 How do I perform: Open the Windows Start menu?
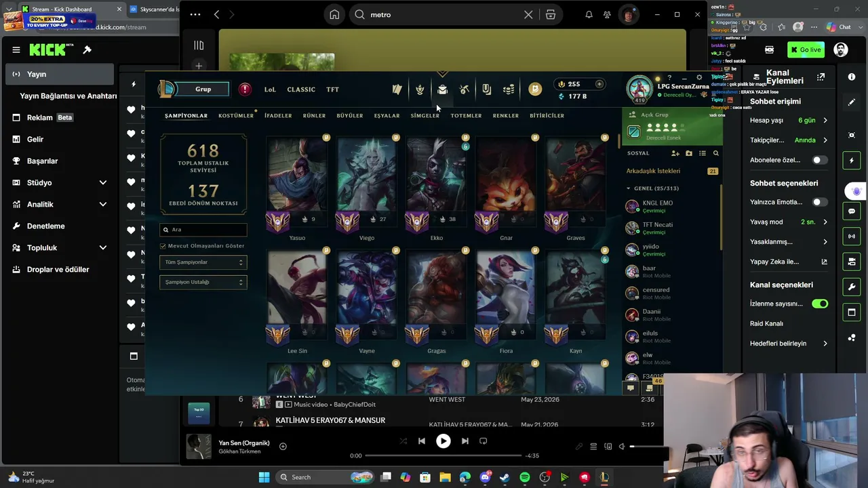pyautogui.click(x=264, y=477)
